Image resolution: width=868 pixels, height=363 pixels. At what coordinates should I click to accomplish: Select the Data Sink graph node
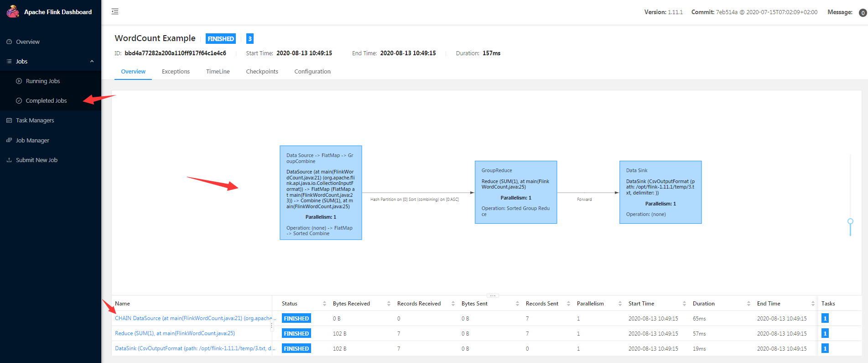660,192
